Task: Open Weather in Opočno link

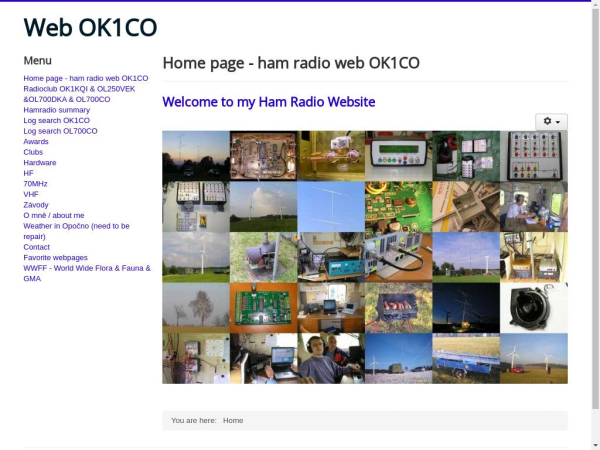Action: 77,231
